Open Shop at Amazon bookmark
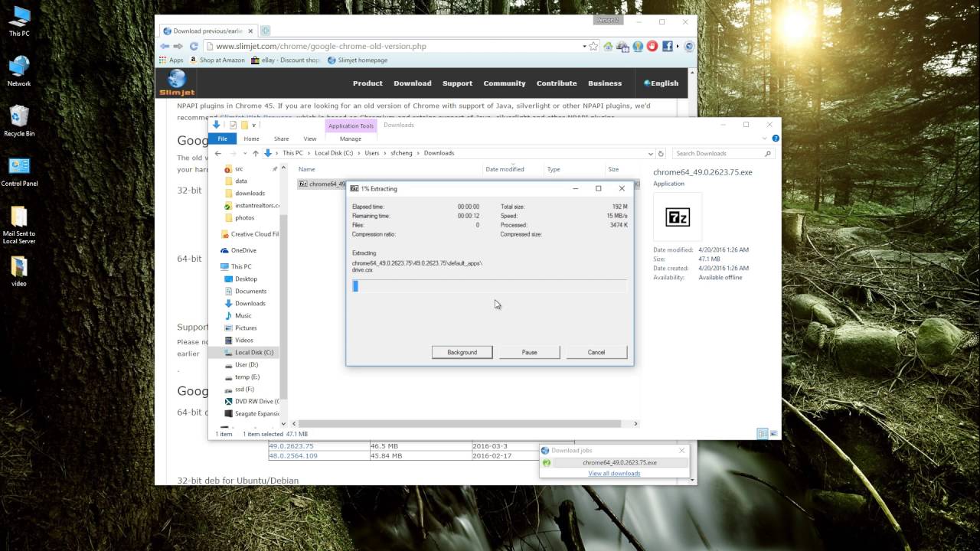This screenshot has width=980, height=551. click(217, 60)
